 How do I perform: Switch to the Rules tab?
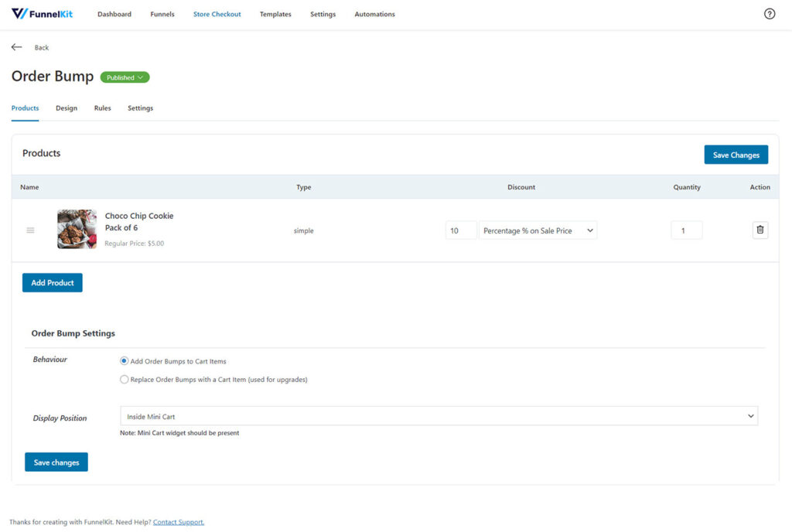coord(103,108)
